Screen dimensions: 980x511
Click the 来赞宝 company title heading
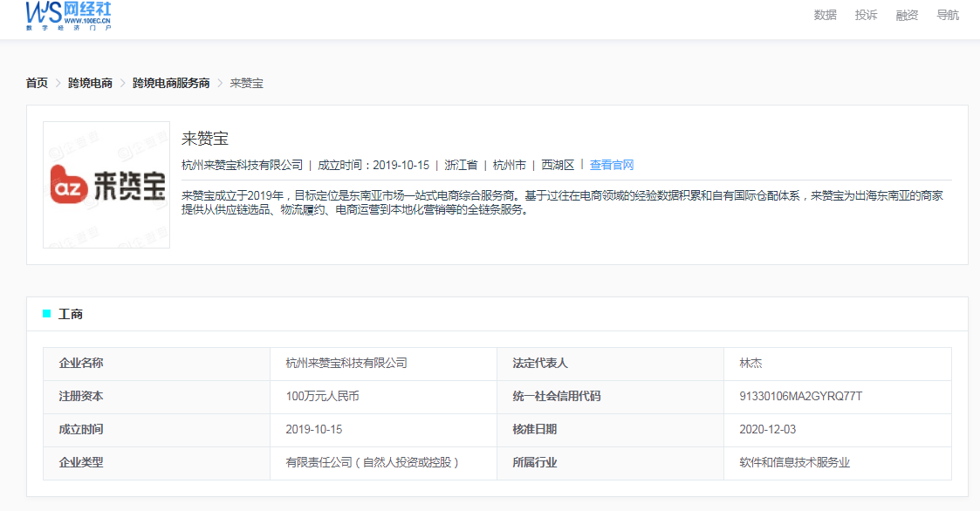[205, 138]
